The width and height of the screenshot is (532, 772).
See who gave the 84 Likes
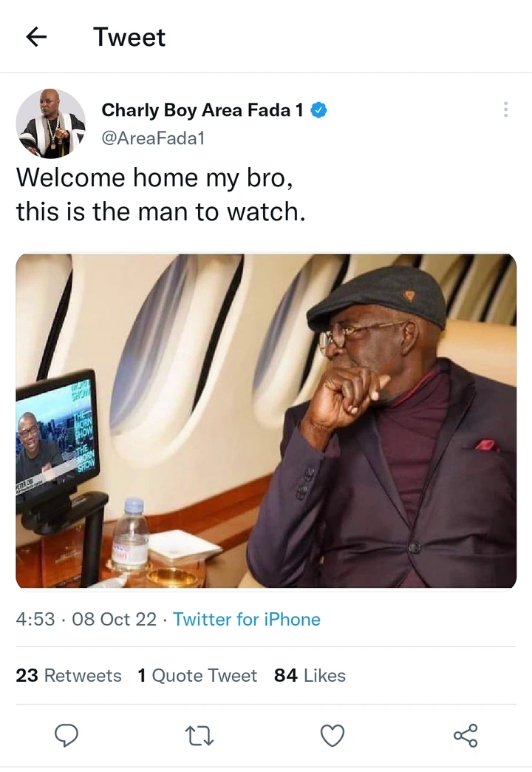[310, 675]
